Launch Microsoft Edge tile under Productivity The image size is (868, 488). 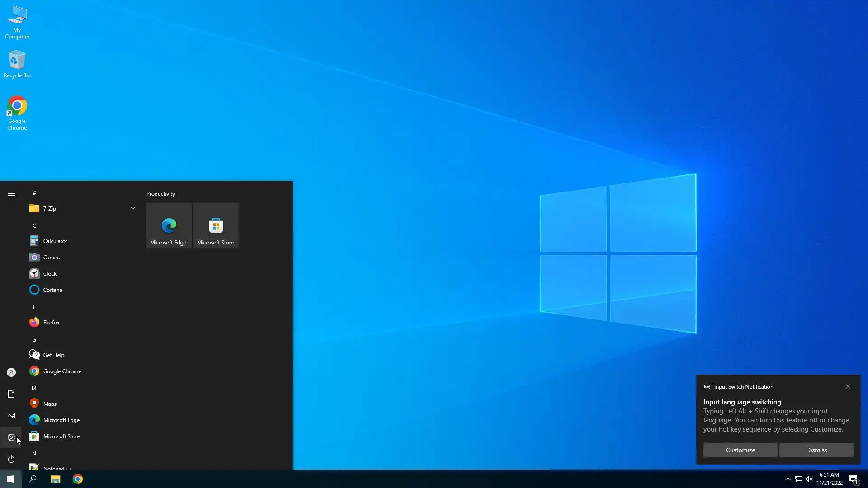click(169, 225)
